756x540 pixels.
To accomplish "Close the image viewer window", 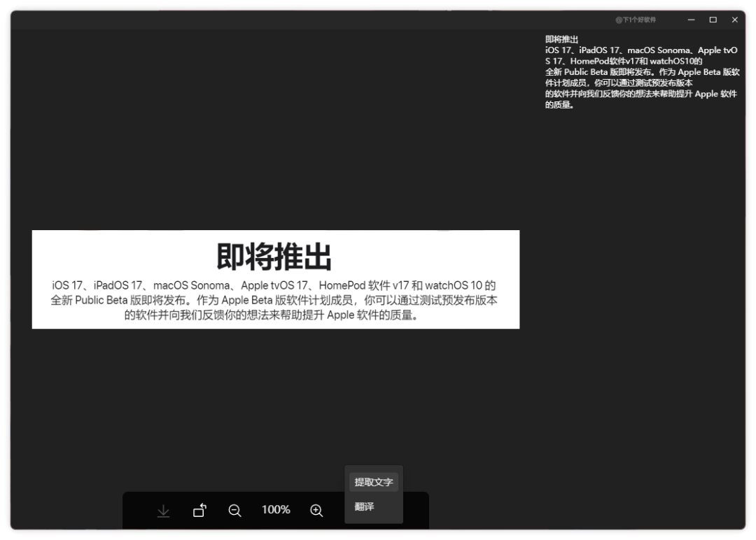I will (x=734, y=20).
